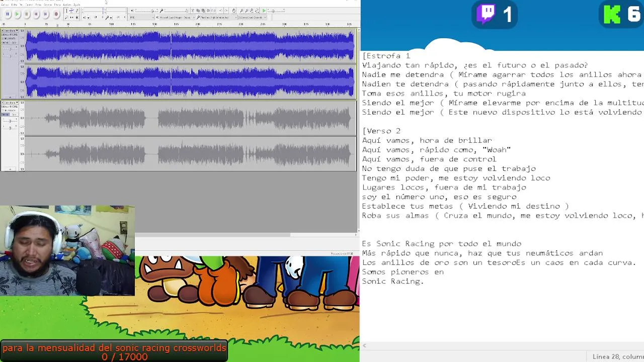Open the first track's name menu
The height and width of the screenshot is (362, 644).
pyautogui.click(x=11, y=31)
